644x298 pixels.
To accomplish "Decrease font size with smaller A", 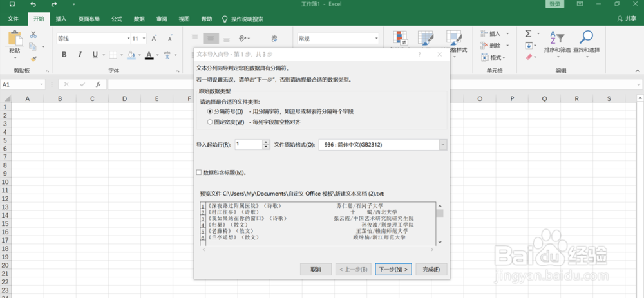I will point(169,39).
